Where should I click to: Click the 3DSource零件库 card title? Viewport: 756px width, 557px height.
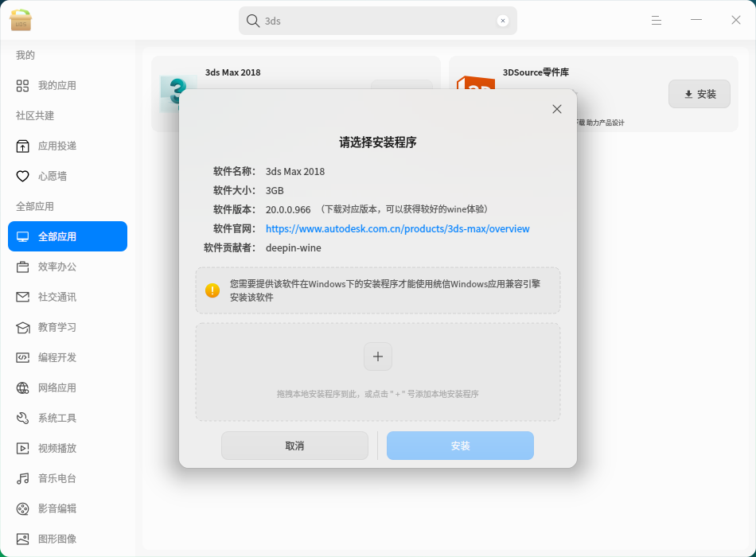536,72
